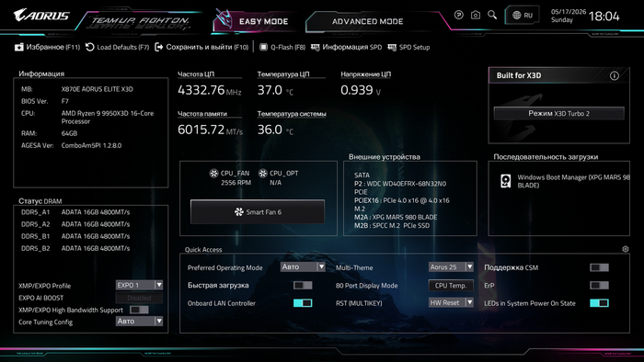Switch to Advanced Mode tab
Screen dimensions: 644x362
coord(368,21)
